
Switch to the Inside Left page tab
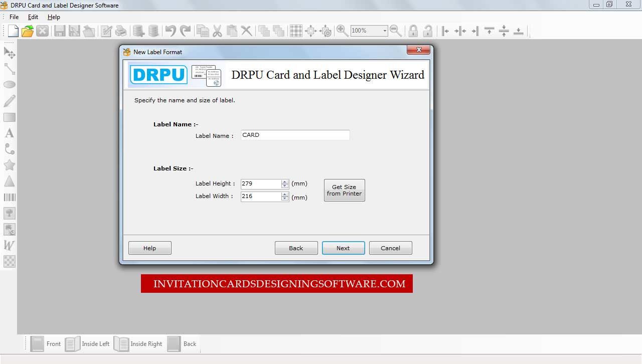pyautogui.click(x=88, y=344)
